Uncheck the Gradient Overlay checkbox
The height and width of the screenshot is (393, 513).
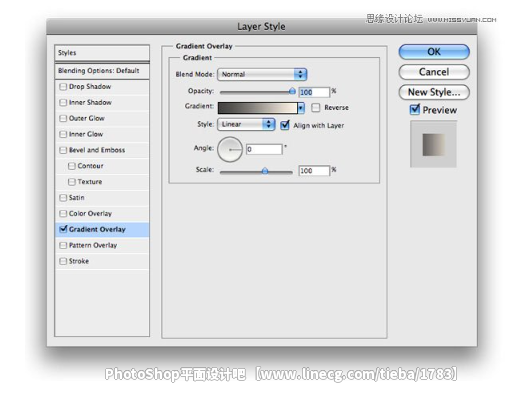(63, 229)
